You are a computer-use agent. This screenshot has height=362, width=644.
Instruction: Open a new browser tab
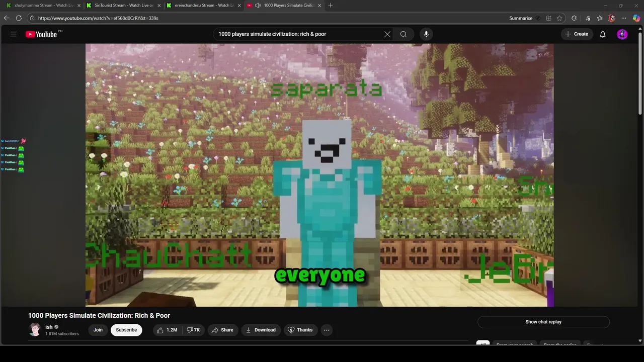[331, 6]
